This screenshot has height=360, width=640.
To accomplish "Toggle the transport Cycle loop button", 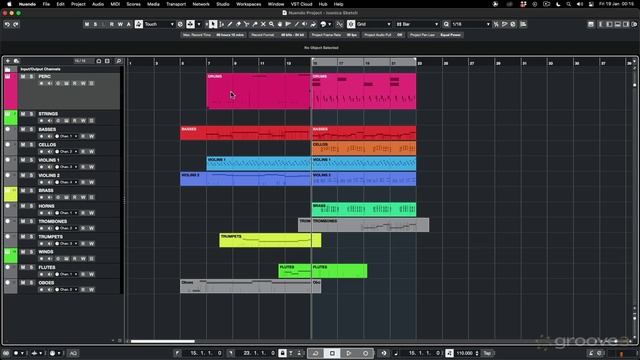I will 316,353.
